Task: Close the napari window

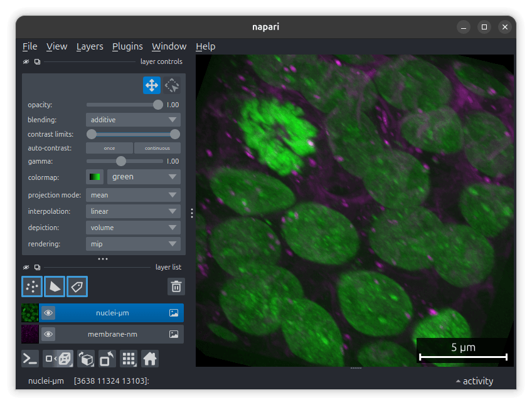Action: [x=505, y=27]
